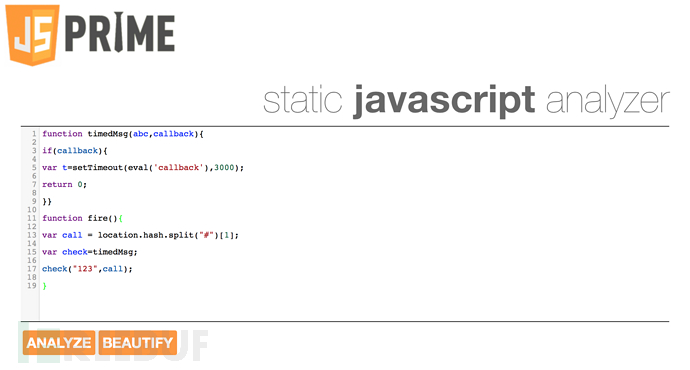Click the setTimeout eval line of code
Screen dimensions: 690x370
point(143,168)
